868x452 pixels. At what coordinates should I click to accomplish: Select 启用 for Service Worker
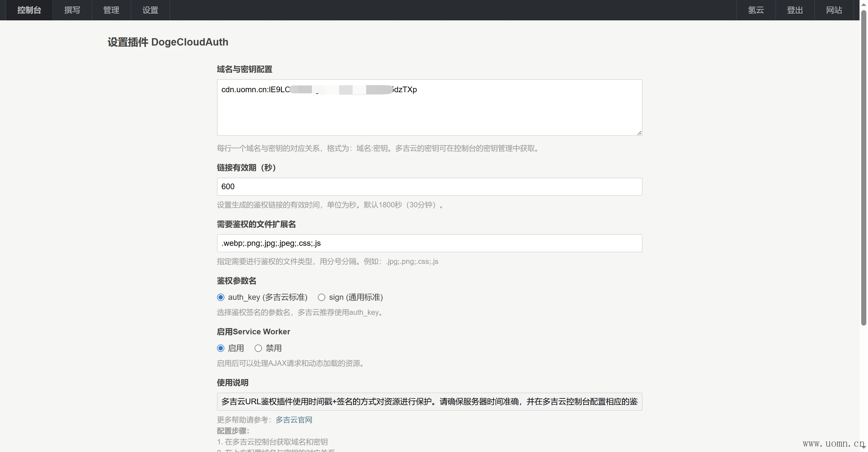(221, 348)
